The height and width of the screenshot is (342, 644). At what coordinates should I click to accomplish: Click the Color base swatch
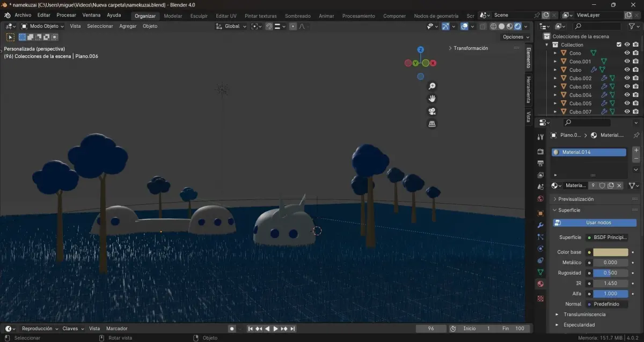611,252
